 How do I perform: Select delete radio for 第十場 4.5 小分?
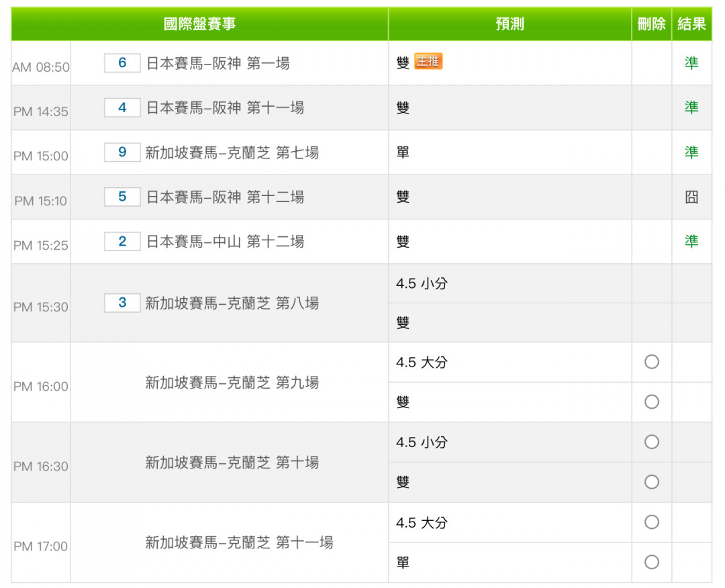651,442
